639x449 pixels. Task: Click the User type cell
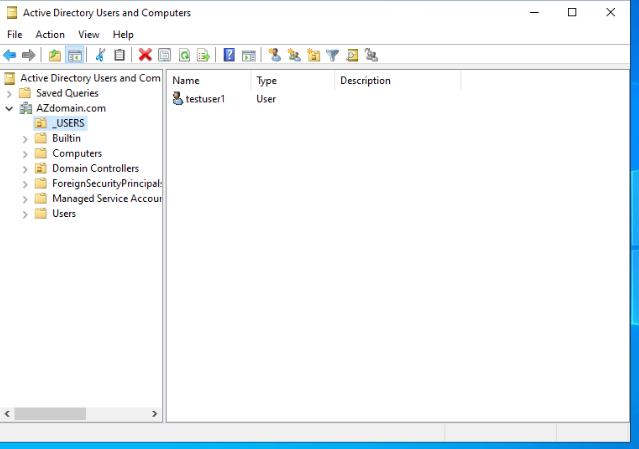266,99
